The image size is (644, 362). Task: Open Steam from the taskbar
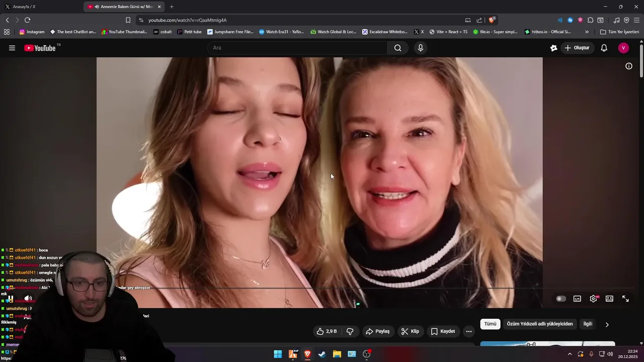pos(322,354)
